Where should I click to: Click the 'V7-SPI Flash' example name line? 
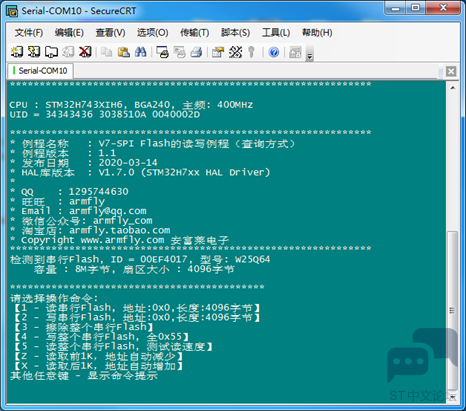pos(153,144)
